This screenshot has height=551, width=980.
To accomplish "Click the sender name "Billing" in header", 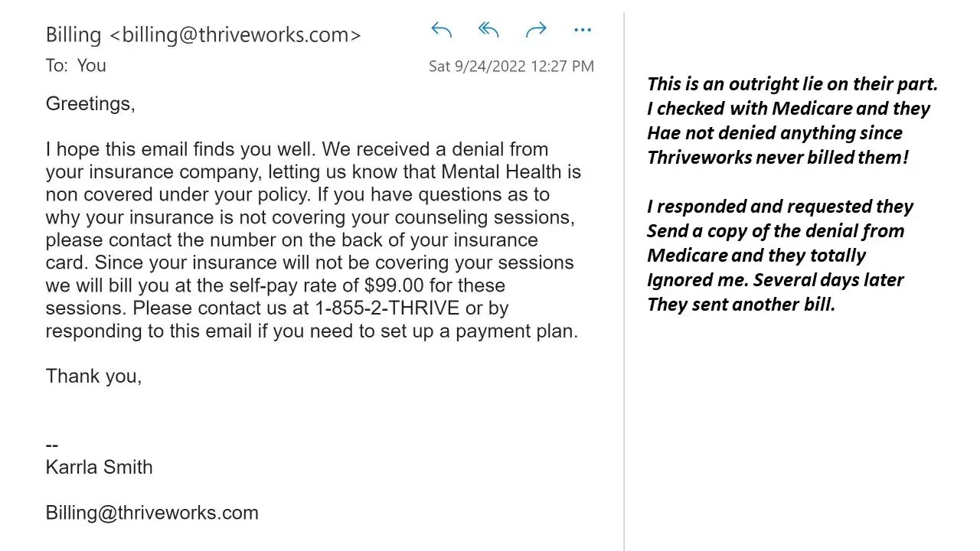I will (73, 35).
